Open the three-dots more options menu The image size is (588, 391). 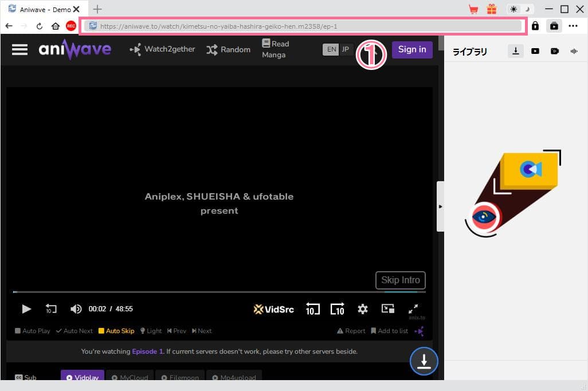[x=573, y=26]
